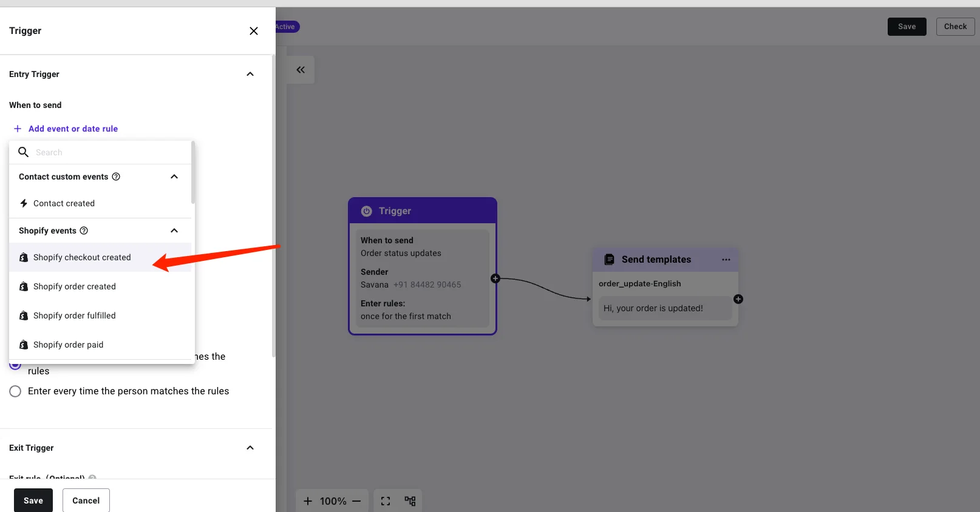This screenshot has height=512, width=980.
Task: Choose Shopify order paid
Action: pyautogui.click(x=100, y=345)
